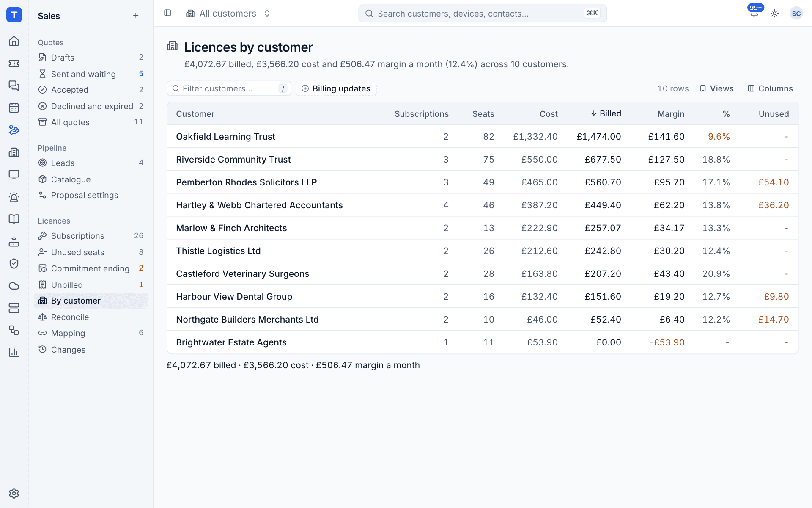Open the reports bar chart rail icon
Image resolution: width=812 pixels, height=508 pixels.
[14, 352]
